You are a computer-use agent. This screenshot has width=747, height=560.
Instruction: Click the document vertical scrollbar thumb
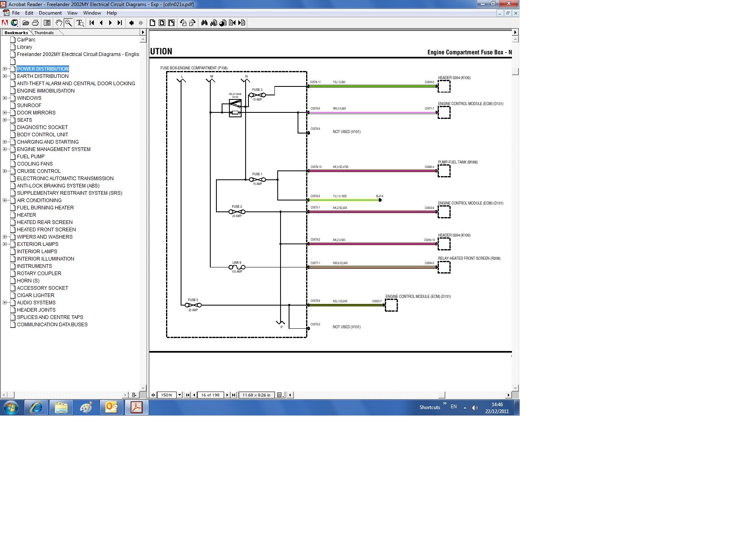coord(515,72)
